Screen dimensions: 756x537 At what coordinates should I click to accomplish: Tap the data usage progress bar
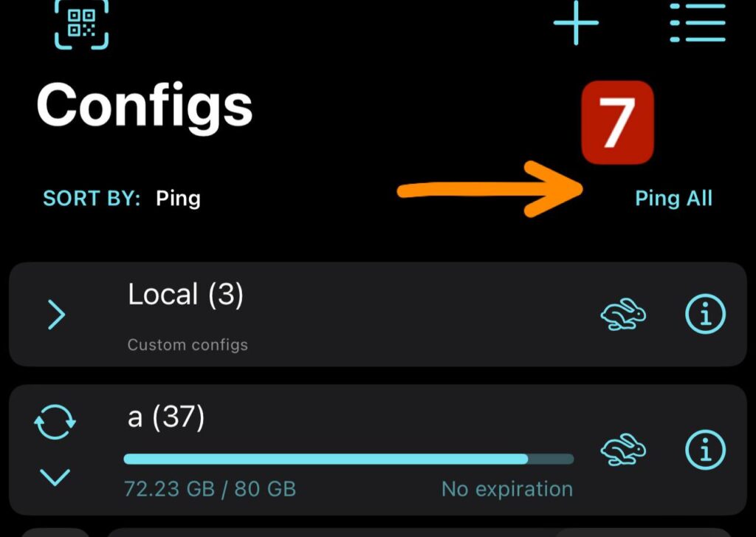pos(348,459)
